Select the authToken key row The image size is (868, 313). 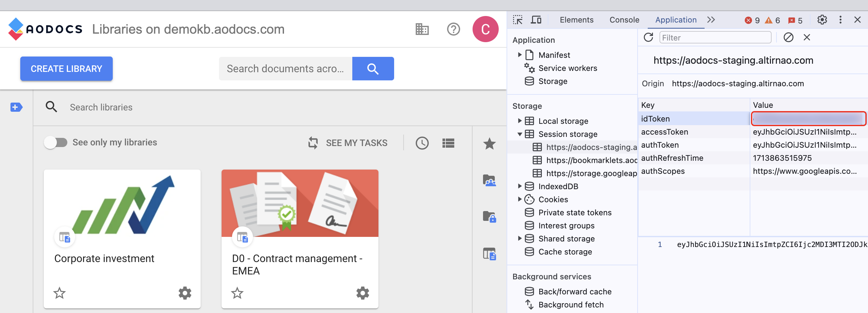753,145
